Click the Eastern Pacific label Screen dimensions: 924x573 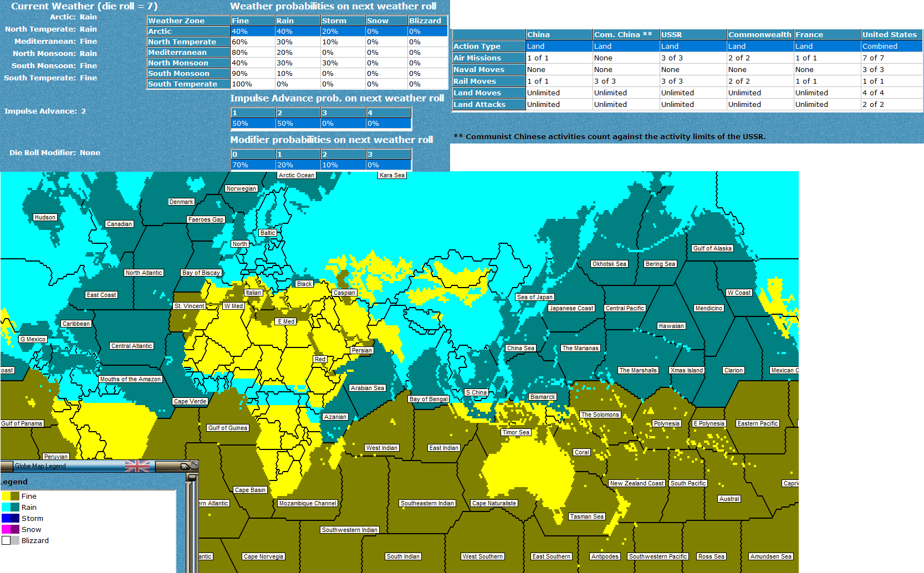(758, 423)
